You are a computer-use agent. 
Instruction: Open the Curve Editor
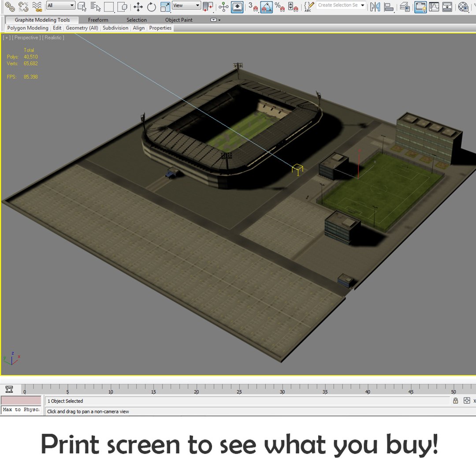434,6
